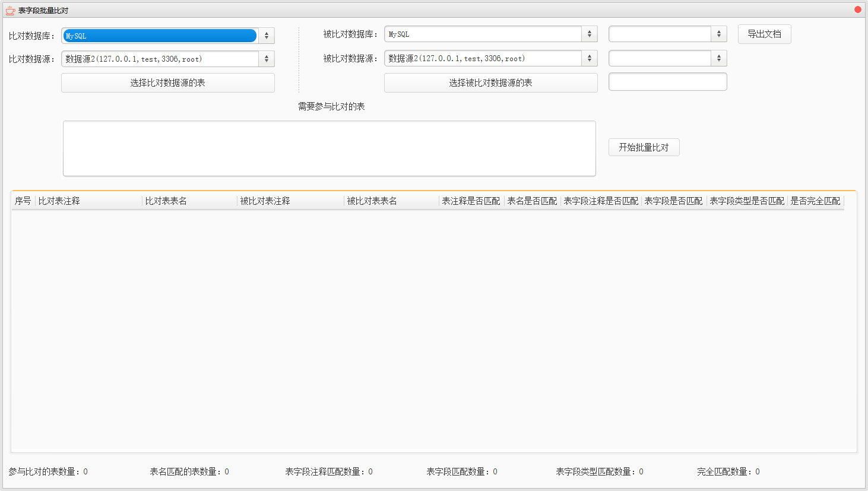Click the 导出文档 export button
868x491 pixels.
click(x=764, y=34)
